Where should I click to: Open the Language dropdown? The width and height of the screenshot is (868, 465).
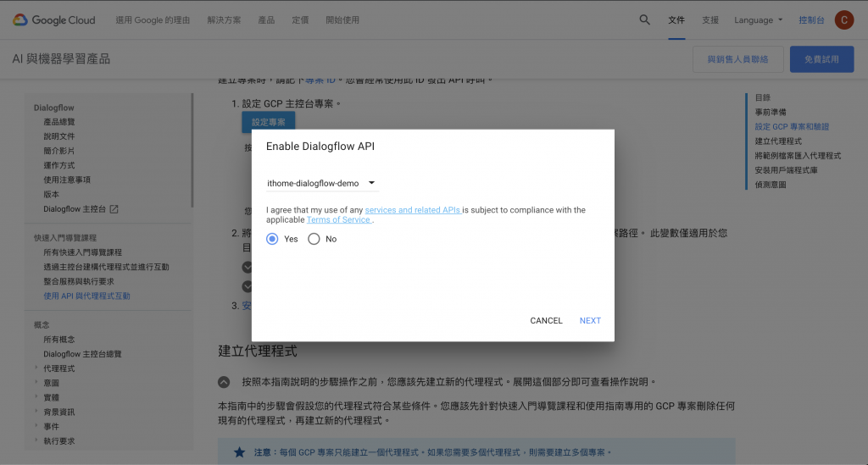758,20
